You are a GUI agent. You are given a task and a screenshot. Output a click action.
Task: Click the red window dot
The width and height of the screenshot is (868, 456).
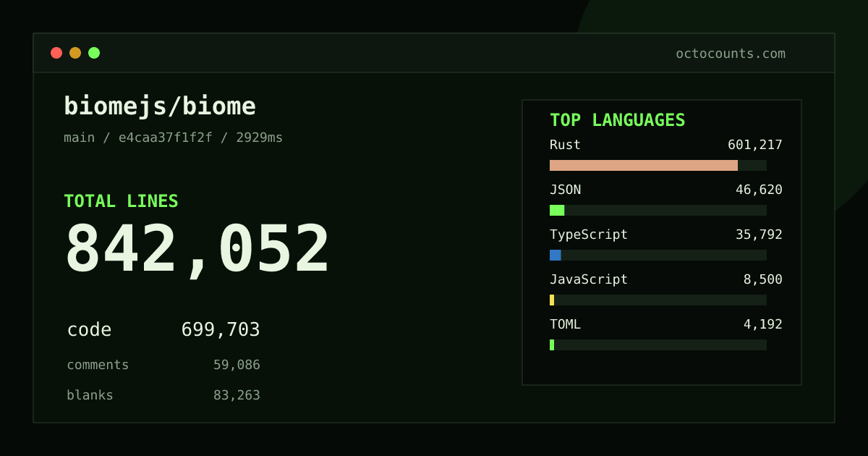tap(56, 53)
